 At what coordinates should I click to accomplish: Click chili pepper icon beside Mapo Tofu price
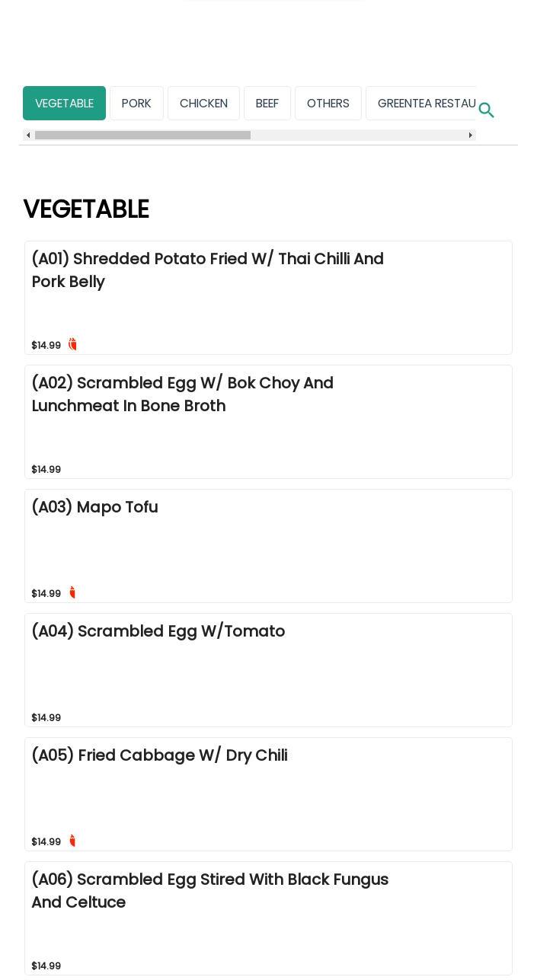click(72, 592)
